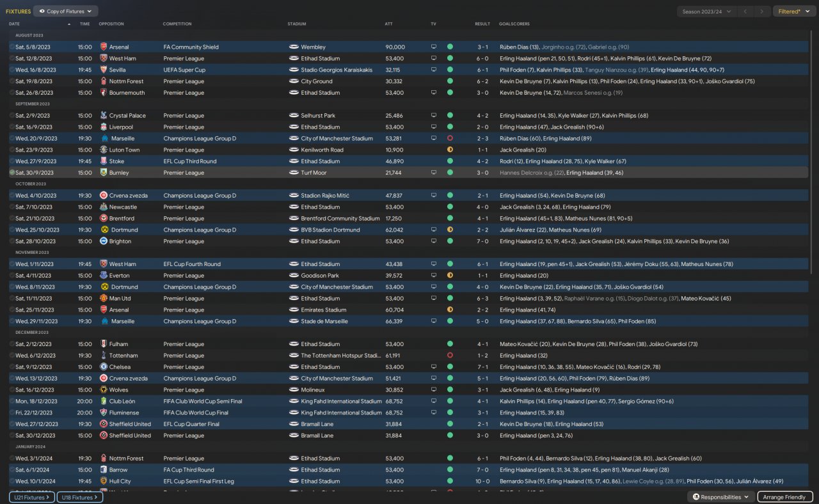Select the Everton club badge
Viewport: 819px width, 504px height.
104,276
